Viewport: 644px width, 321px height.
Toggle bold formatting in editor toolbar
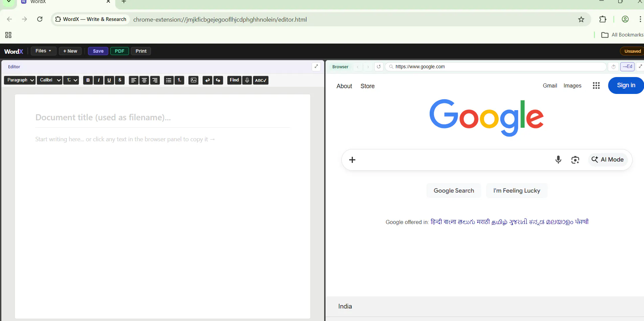tap(88, 80)
